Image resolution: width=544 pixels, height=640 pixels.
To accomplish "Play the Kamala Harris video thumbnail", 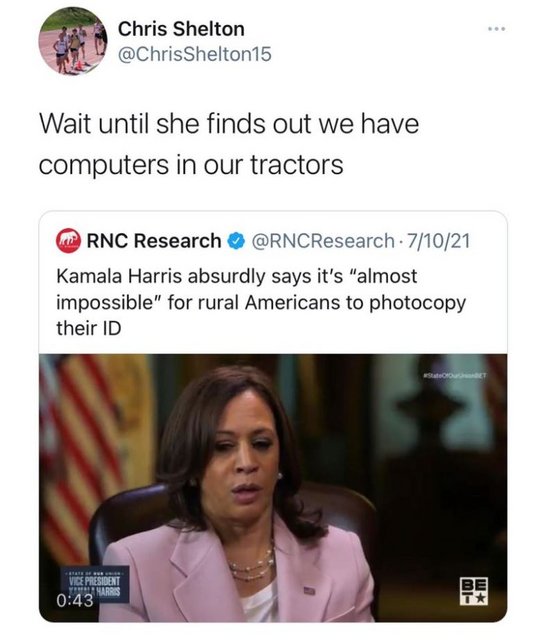I will (x=273, y=488).
